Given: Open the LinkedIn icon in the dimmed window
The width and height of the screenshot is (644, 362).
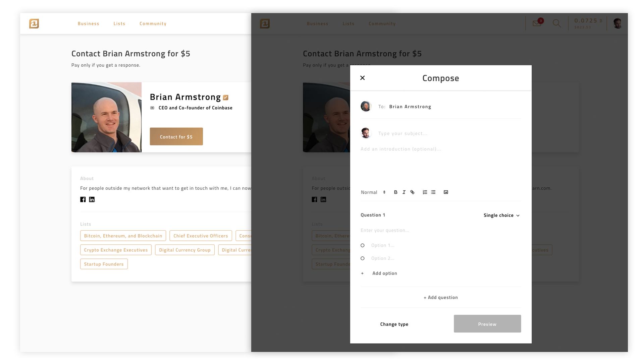Looking at the screenshot, I should pyautogui.click(x=323, y=199).
